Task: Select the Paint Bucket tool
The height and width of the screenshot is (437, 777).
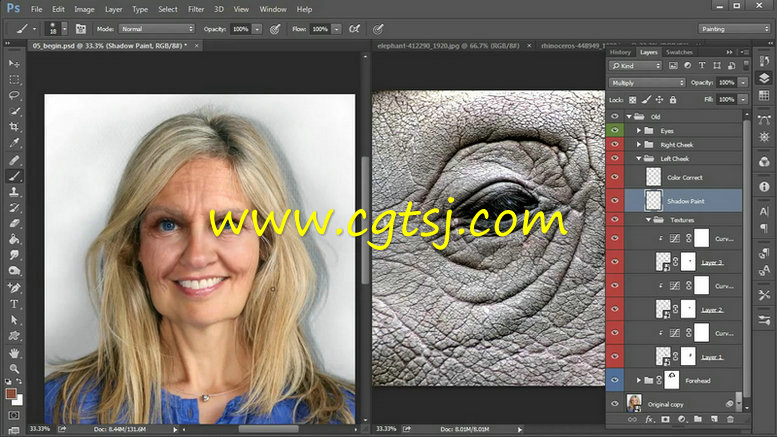Action: click(x=14, y=239)
